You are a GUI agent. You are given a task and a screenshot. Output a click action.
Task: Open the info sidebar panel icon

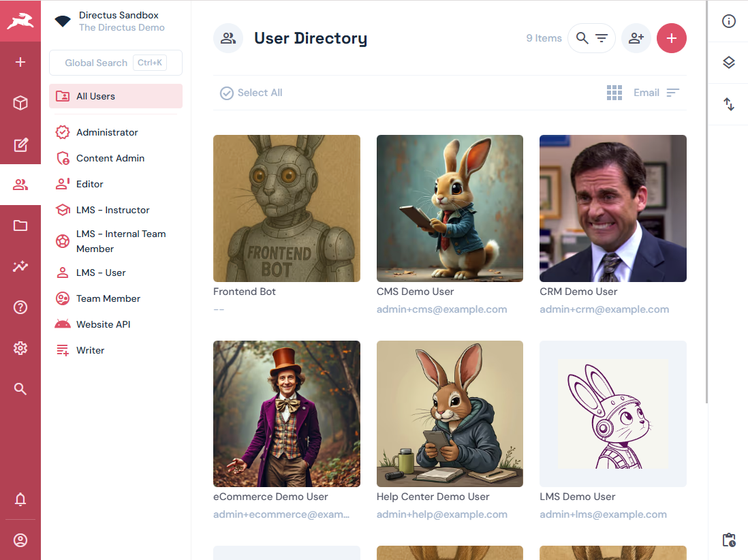[728, 21]
